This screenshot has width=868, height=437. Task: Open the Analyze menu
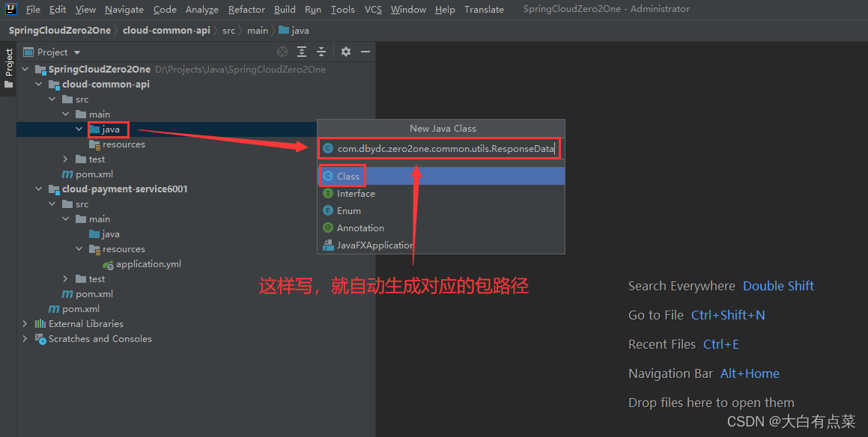pyautogui.click(x=202, y=10)
